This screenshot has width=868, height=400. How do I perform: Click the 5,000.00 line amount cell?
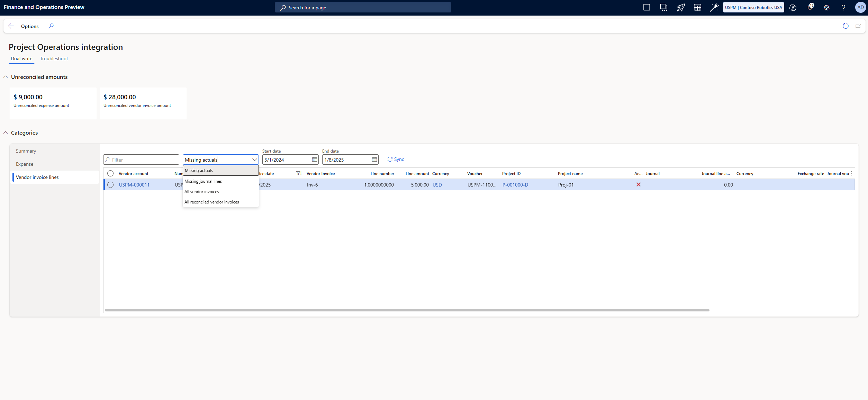[420, 185]
